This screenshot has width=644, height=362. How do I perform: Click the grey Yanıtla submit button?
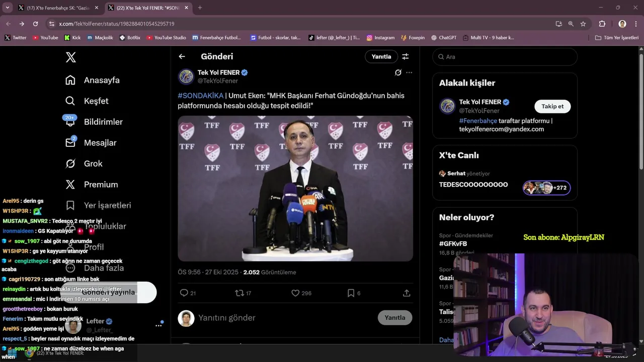pyautogui.click(x=395, y=318)
